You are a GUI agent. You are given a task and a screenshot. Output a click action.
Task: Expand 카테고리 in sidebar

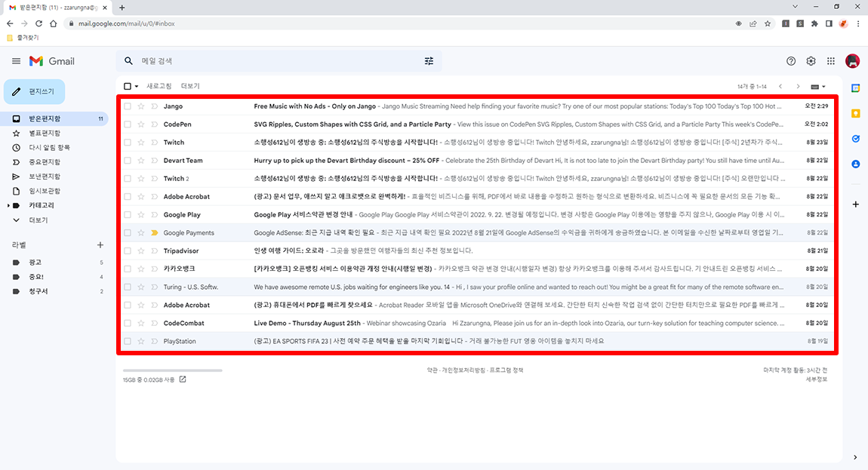click(x=8, y=205)
